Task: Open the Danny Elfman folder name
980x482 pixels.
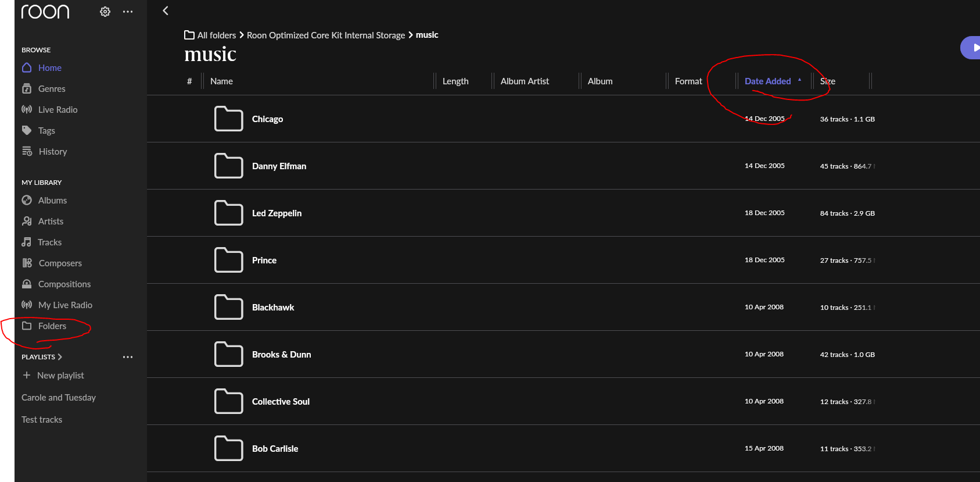Action: click(x=279, y=166)
